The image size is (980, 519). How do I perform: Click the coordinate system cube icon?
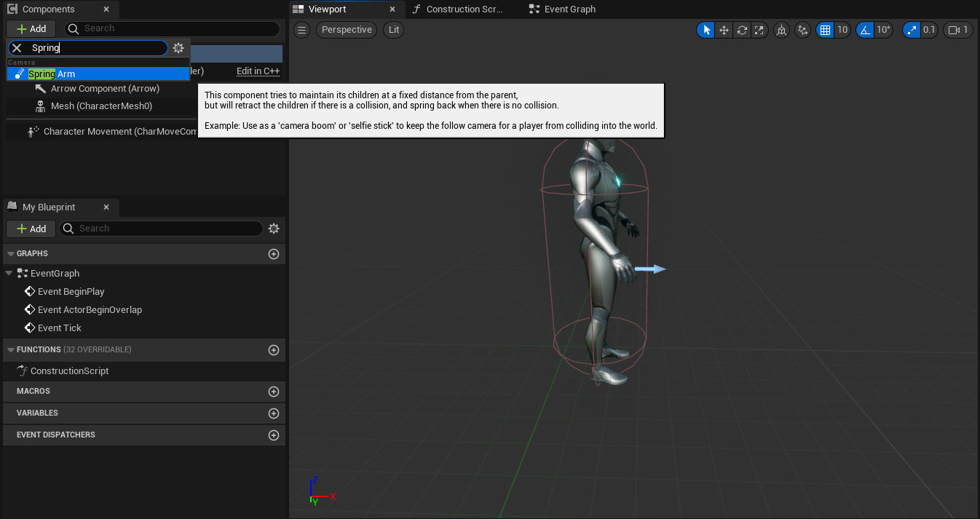[x=781, y=30]
